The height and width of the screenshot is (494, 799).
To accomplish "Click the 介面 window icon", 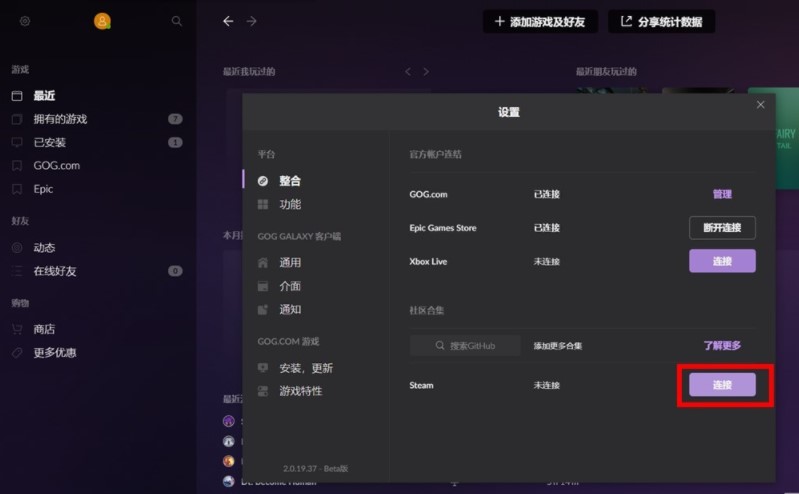I will pyautogui.click(x=263, y=286).
